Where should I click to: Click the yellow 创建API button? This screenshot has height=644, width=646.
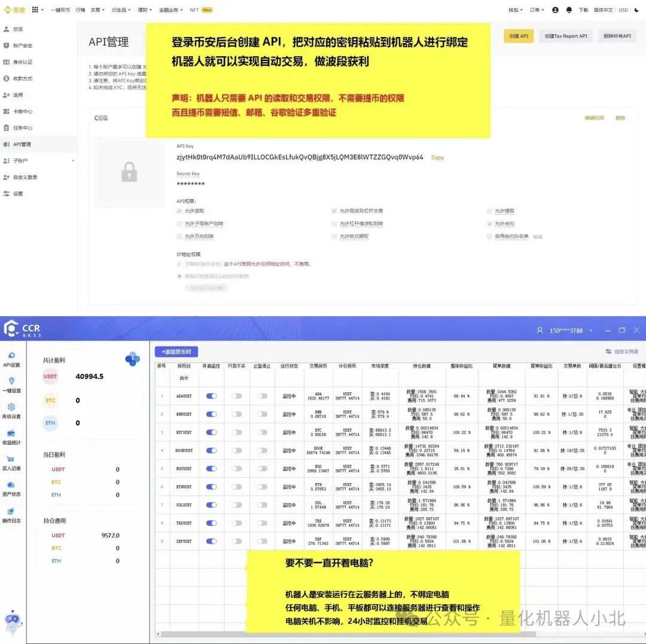pos(519,36)
